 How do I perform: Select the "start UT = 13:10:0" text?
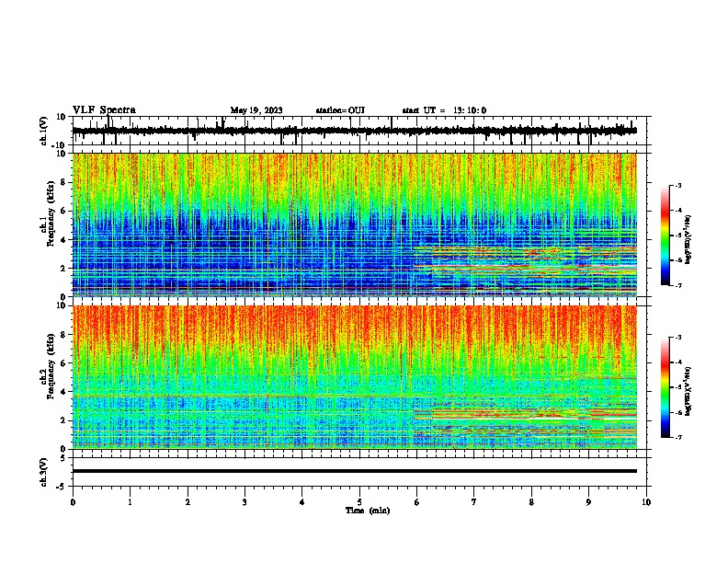pos(444,110)
